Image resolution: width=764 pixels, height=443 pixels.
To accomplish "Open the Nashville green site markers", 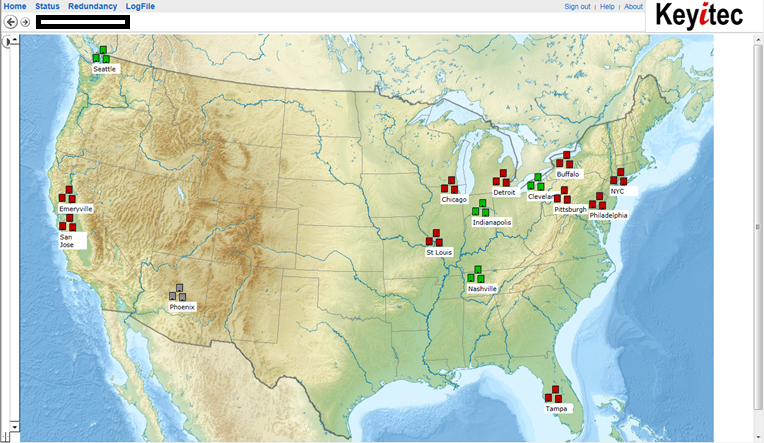I will pyautogui.click(x=476, y=274).
